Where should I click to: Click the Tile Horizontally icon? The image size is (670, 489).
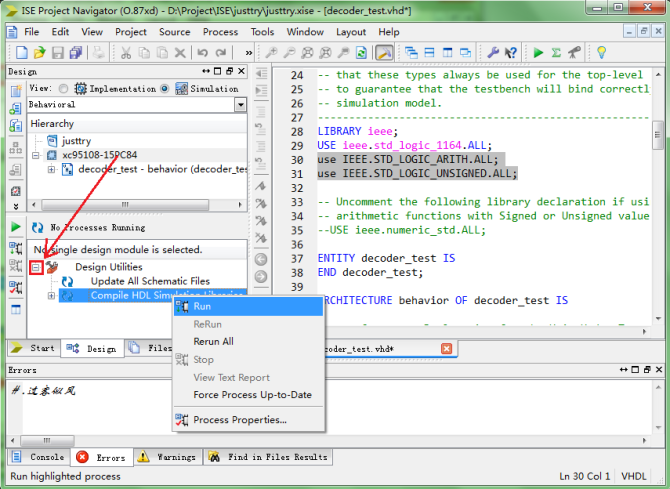tap(429, 53)
